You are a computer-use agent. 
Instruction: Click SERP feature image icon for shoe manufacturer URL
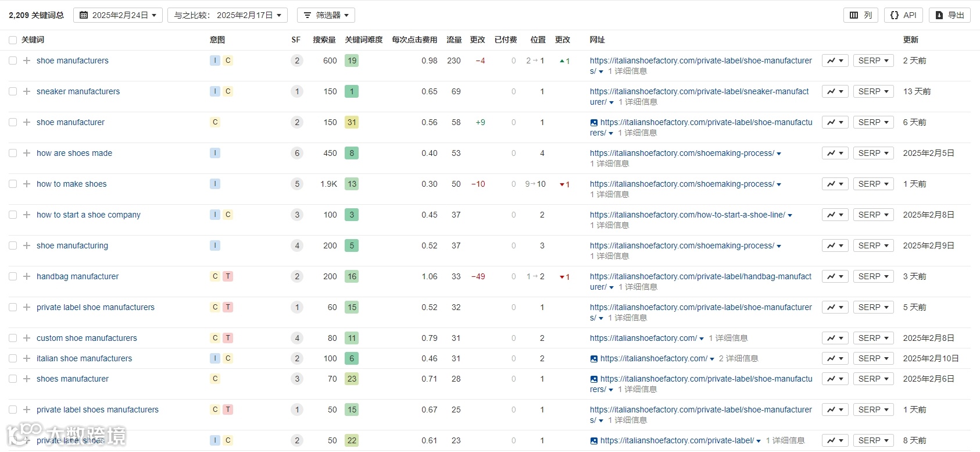[593, 123]
